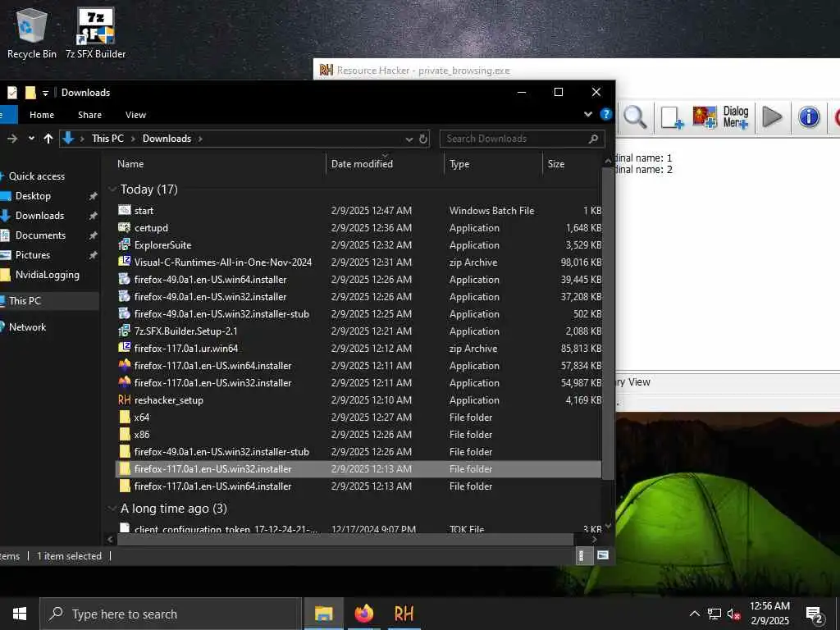
Task: Open the notification center icon
Action: (x=815, y=614)
